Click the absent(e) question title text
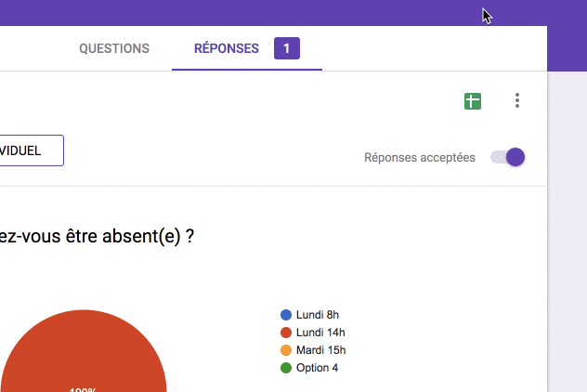 tap(97, 236)
